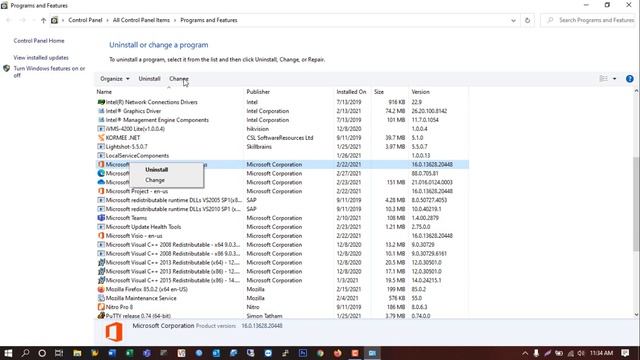Screen dimensions: 640x360
Task: Open the Help question mark icon
Action: point(629,79)
